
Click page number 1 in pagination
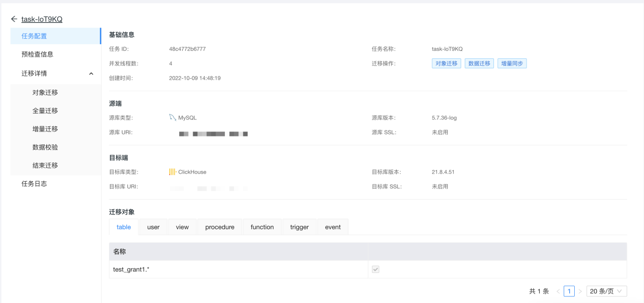569,291
